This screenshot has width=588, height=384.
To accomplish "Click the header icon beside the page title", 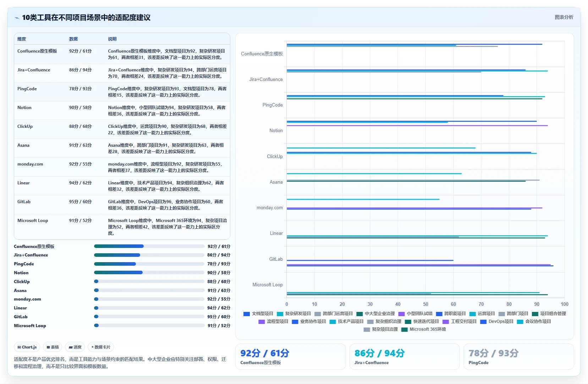I will point(17,18).
